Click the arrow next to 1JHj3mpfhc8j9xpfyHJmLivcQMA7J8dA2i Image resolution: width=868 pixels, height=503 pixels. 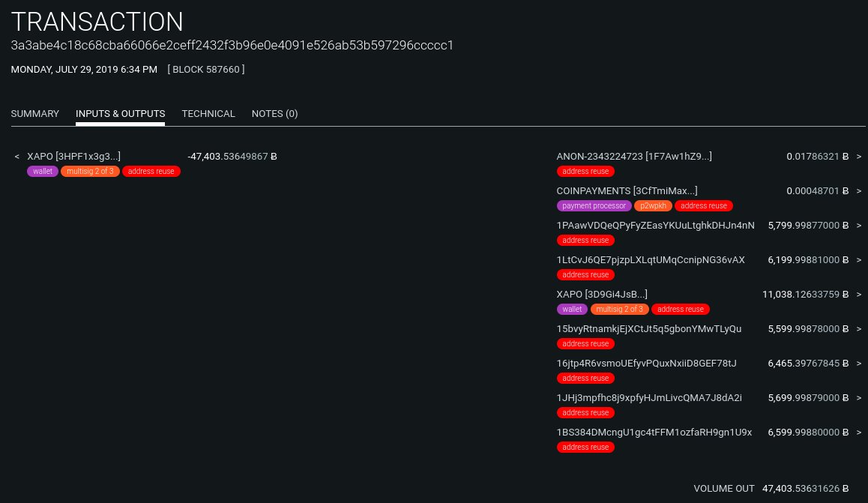click(x=859, y=397)
